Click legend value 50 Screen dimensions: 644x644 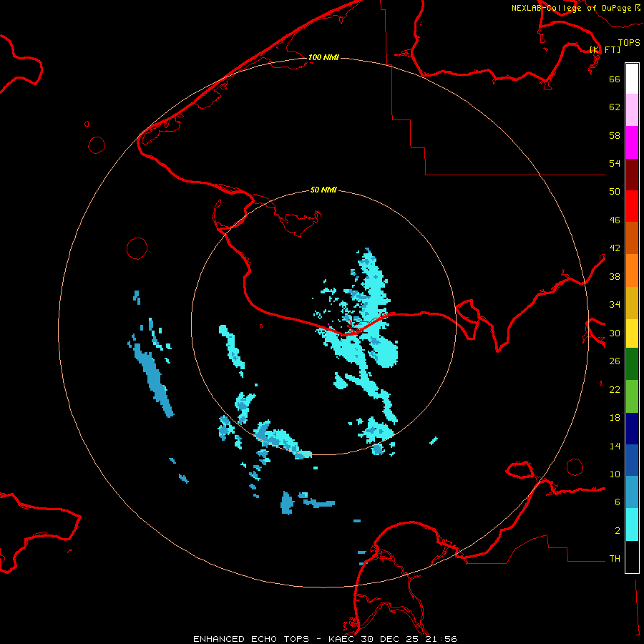pyautogui.click(x=615, y=191)
